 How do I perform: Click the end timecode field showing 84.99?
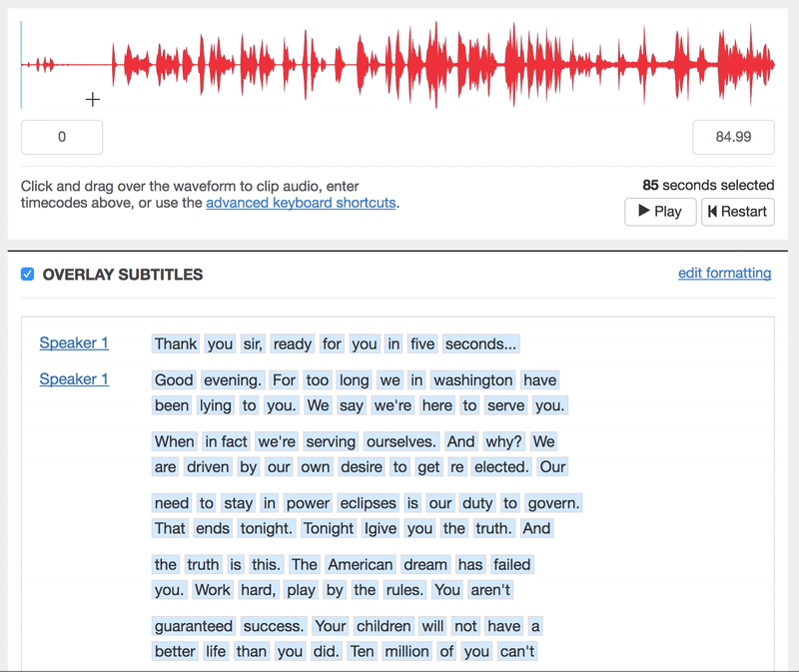[733, 137]
